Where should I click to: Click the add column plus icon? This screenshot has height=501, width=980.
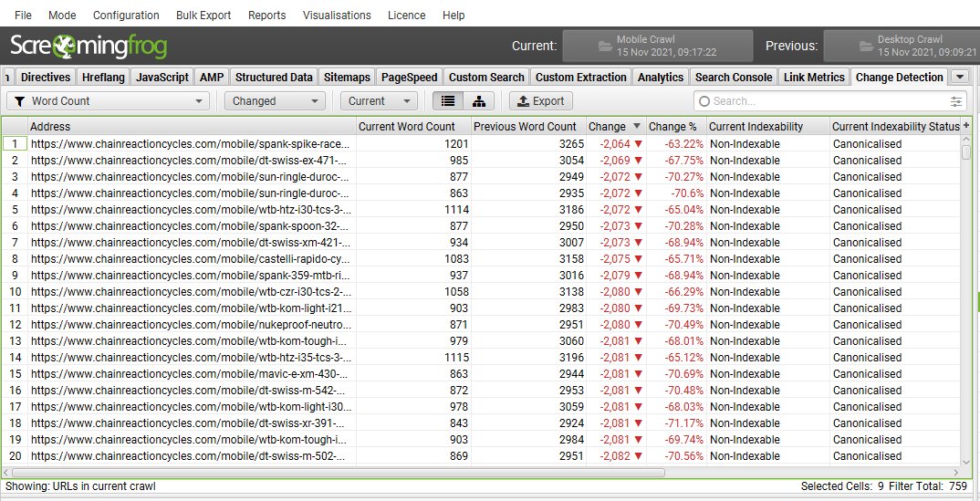click(x=966, y=126)
